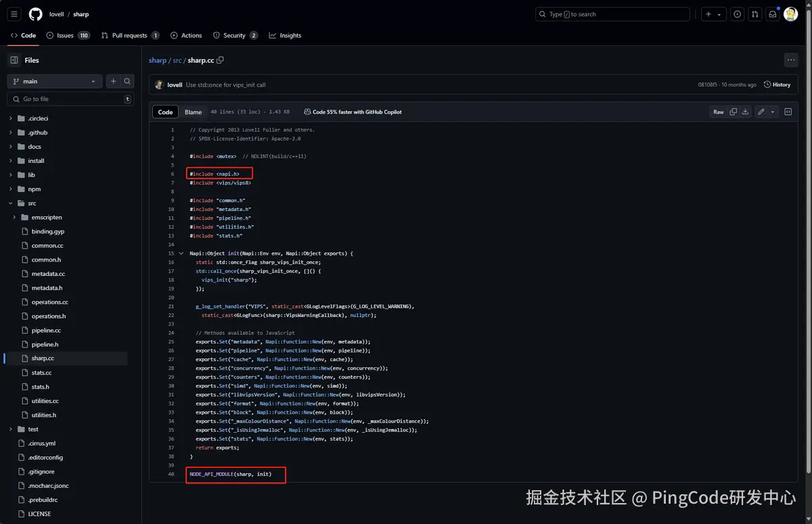The image size is (812, 524).
Task: Switch to the Insights tab
Action: [x=285, y=35]
